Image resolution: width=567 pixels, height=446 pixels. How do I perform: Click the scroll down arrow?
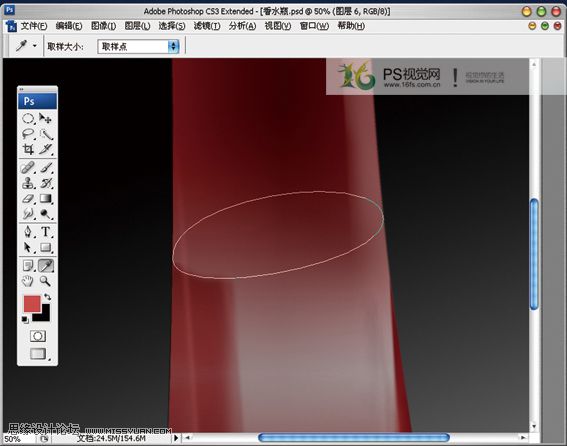click(x=534, y=427)
